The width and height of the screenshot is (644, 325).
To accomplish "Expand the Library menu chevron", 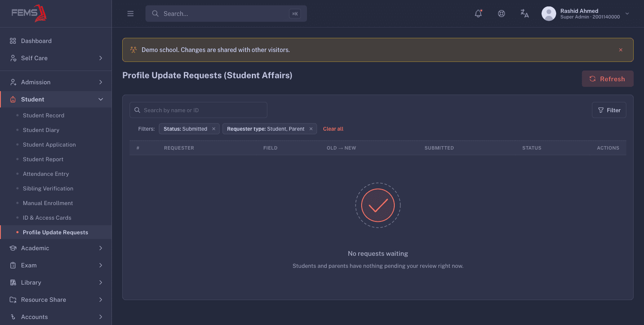I will tap(101, 282).
